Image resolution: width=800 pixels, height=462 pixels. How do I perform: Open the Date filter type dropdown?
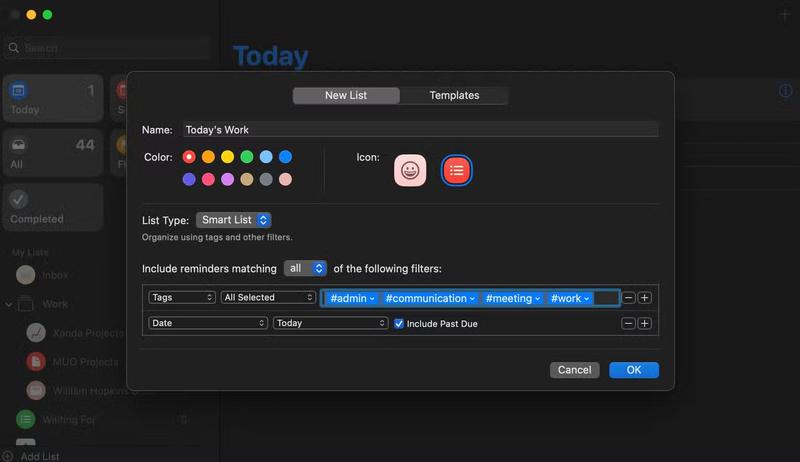tap(208, 323)
